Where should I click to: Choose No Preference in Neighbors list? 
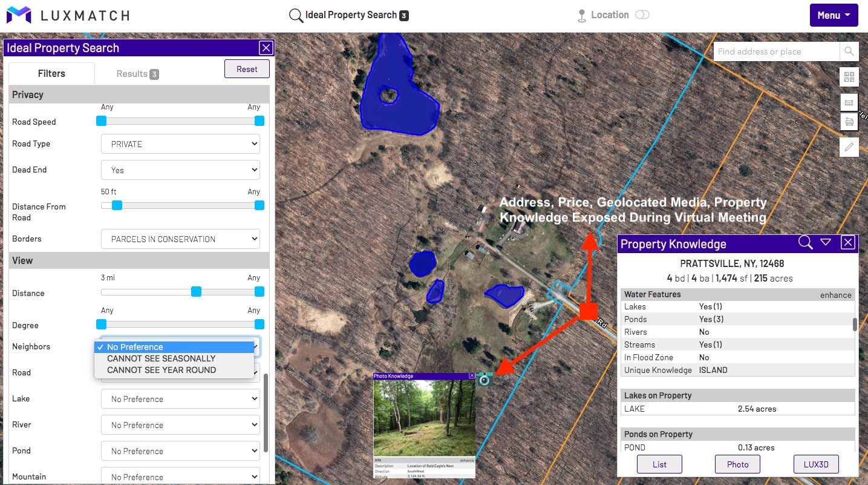[x=174, y=347]
